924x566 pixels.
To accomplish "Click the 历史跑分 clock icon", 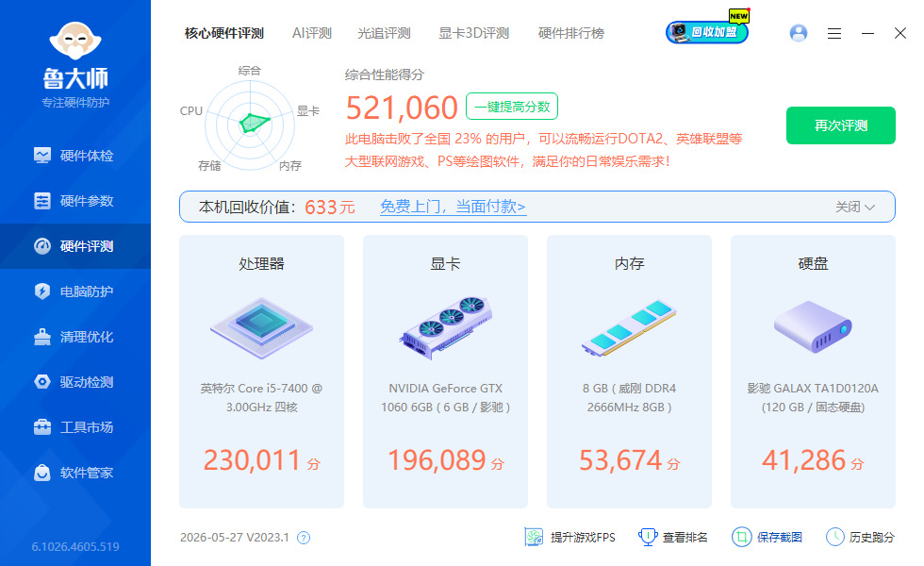I will tap(835, 537).
